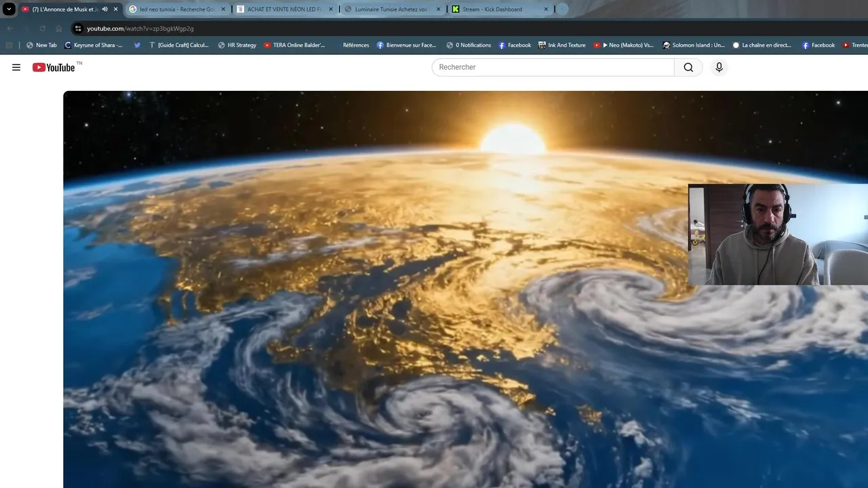Open the New Tab bookmark
The image size is (868, 488).
tap(41, 45)
